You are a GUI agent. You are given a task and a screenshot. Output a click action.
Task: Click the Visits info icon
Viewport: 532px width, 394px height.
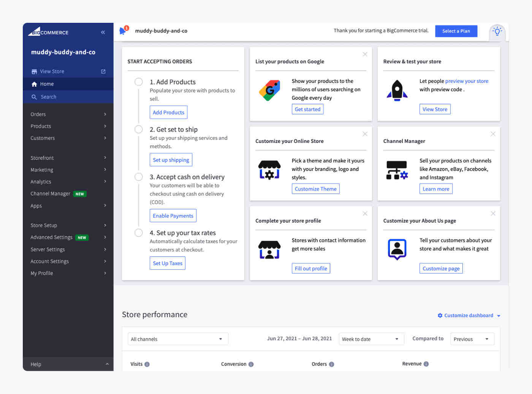coord(147,364)
